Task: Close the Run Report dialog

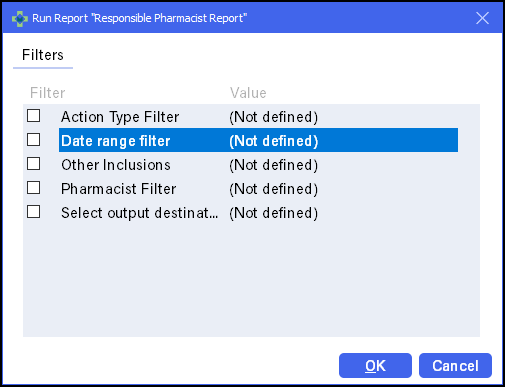Action: click(x=482, y=18)
